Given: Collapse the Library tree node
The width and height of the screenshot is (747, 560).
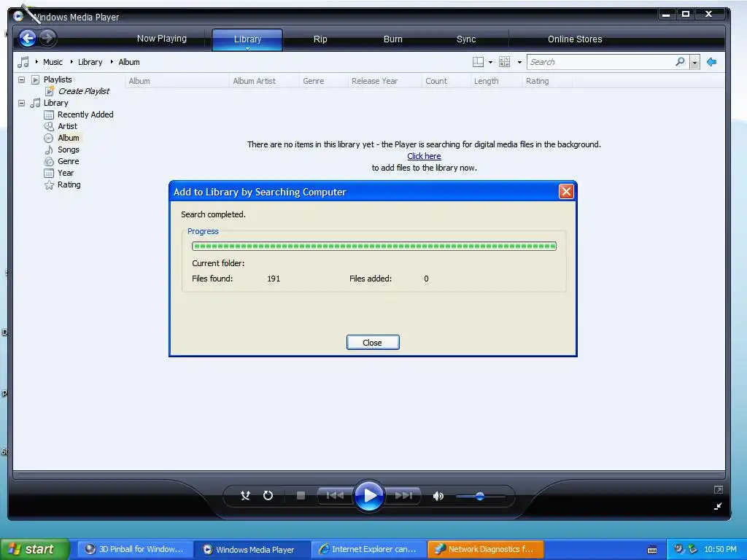Looking at the screenshot, I should click(x=21, y=103).
